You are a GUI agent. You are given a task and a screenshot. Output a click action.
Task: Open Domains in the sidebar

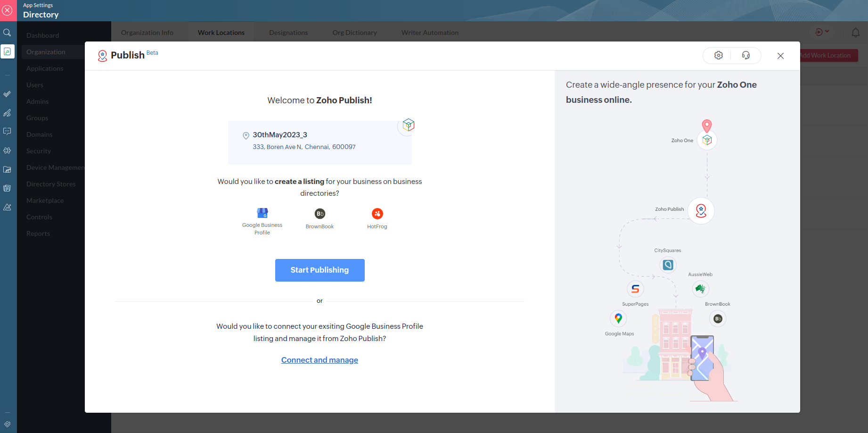coord(40,134)
